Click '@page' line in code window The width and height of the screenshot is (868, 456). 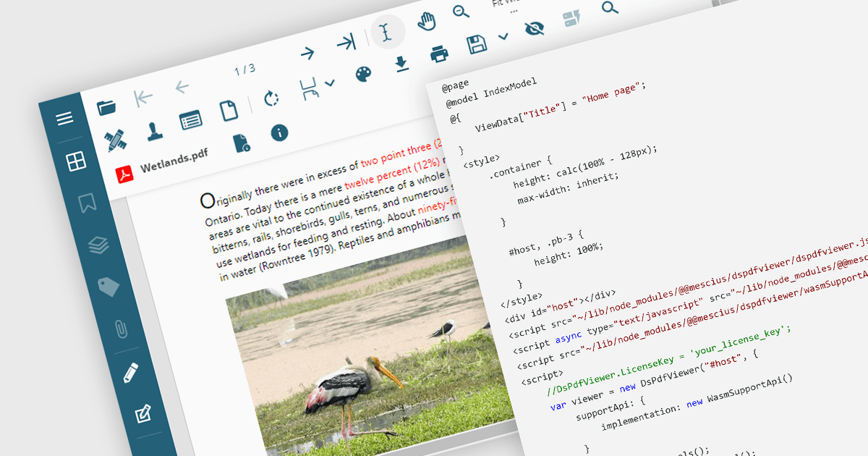click(x=456, y=85)
